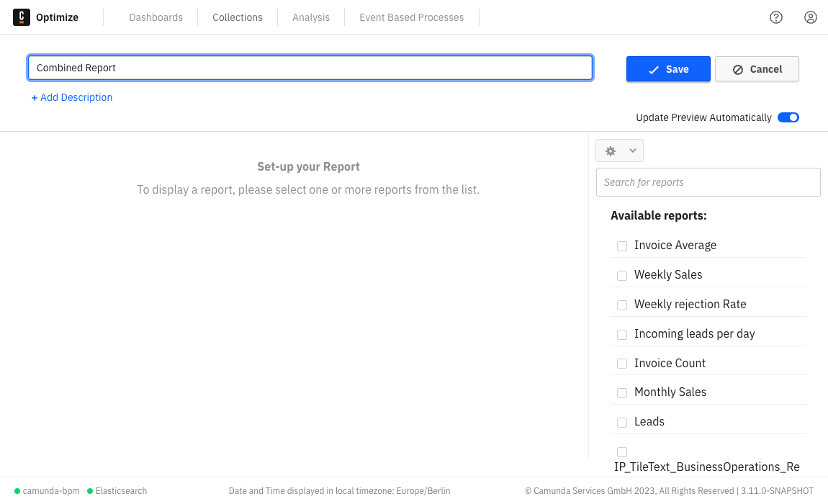Screen dimensions: 828x504
Task: Click the camunda-bpm status entry
Action: (x=47, y=491)
